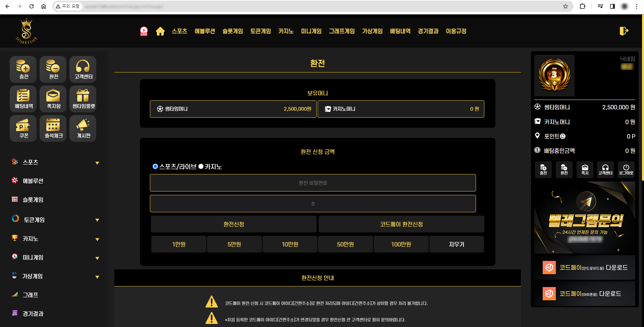The image size is (644, 327).
Task: Open 코드페이 아이폰용 다운로드 link
Action: (585, 294)
